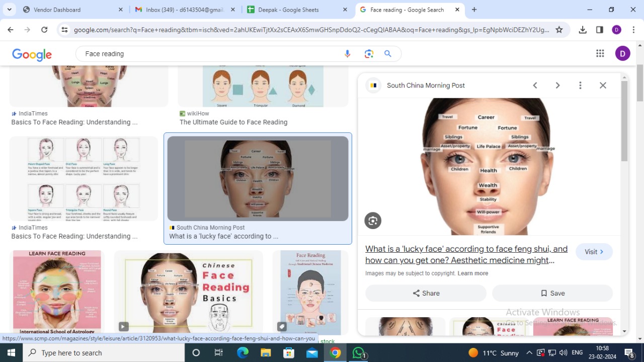Viewport: 644px width, 362px height.
Task: Open WhatsApp from the taskbar
Action: [358, 353]
